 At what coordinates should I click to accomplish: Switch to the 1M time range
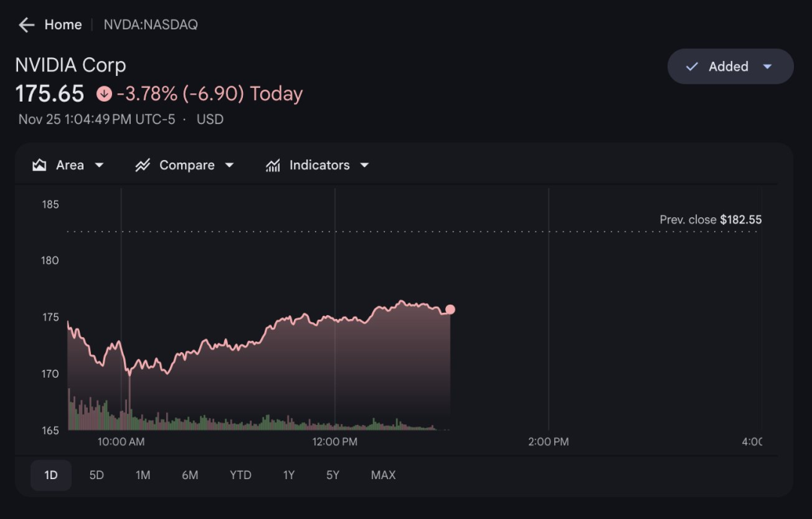pyautogui.click(x=143, y=475)
